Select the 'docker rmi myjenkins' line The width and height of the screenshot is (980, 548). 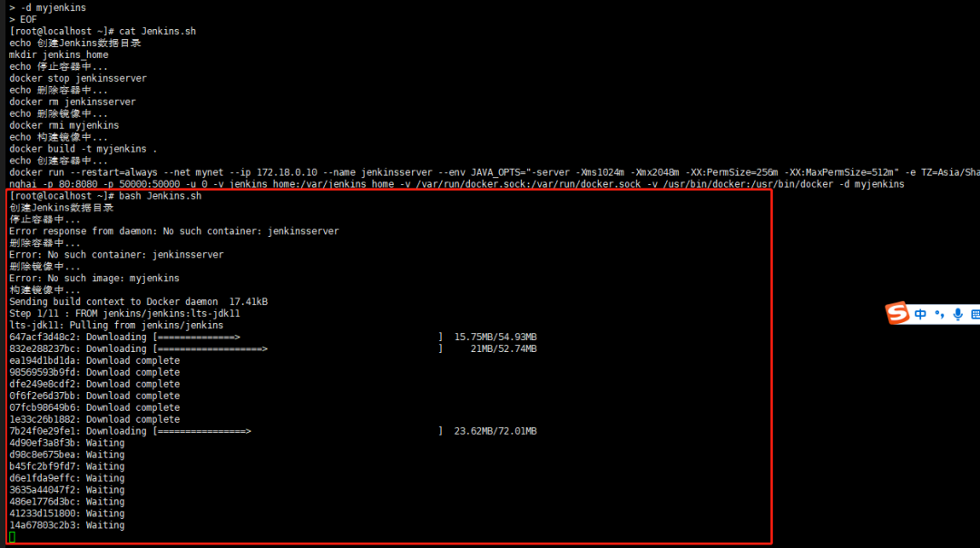[x=64, y=125]
